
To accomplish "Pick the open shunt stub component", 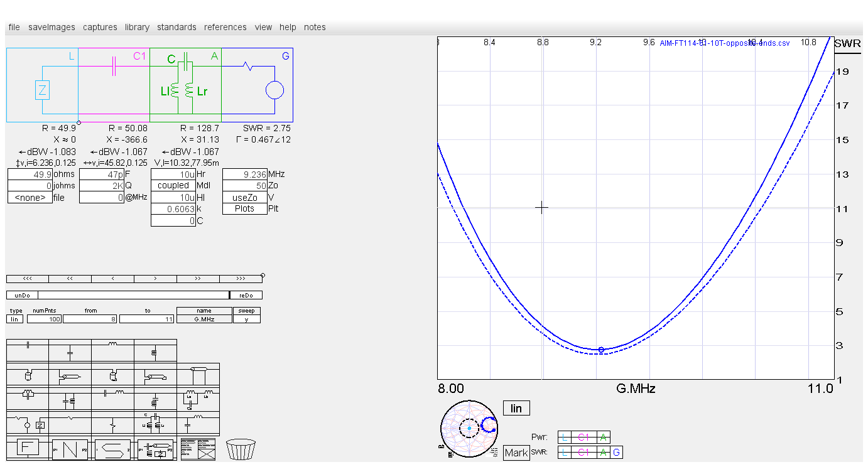I will pos(28,375).
